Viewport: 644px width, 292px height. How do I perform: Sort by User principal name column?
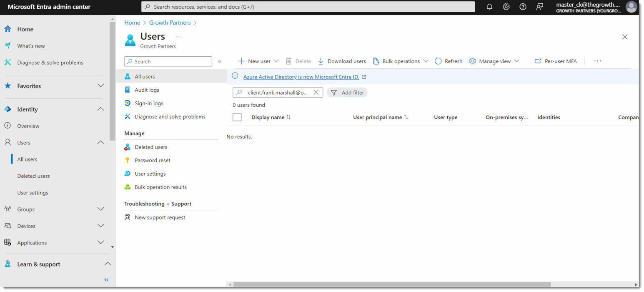(381, 117)
